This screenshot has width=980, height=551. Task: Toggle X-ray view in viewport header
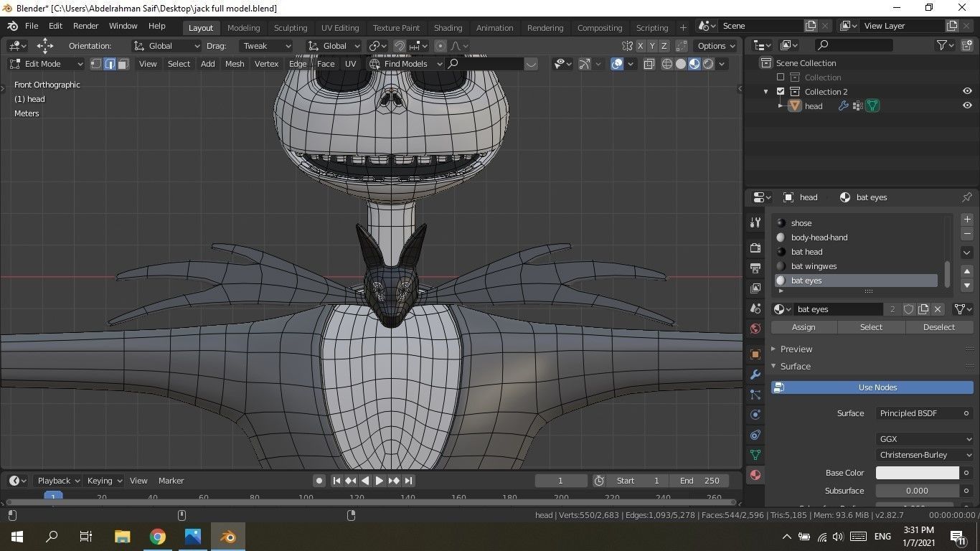(649, 64)
